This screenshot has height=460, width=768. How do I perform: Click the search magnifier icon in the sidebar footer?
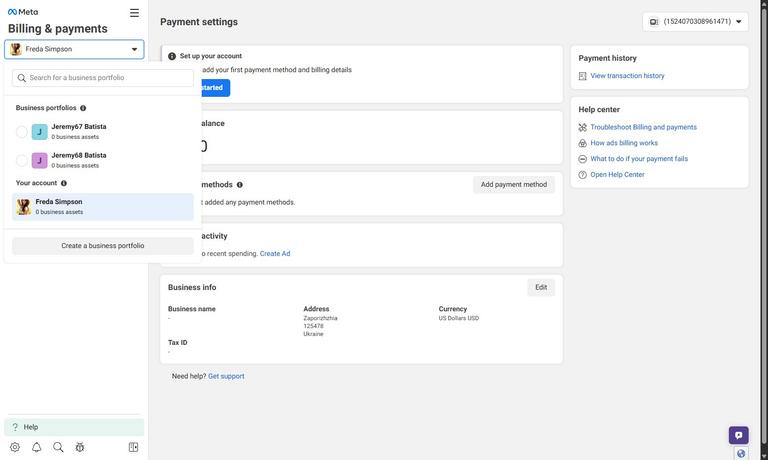pos(58,447)
